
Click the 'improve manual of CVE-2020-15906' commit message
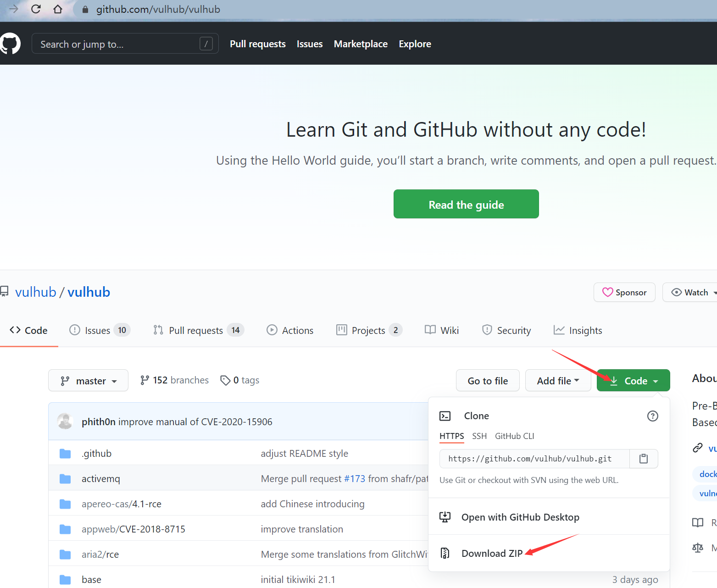(x=195, y=422)
